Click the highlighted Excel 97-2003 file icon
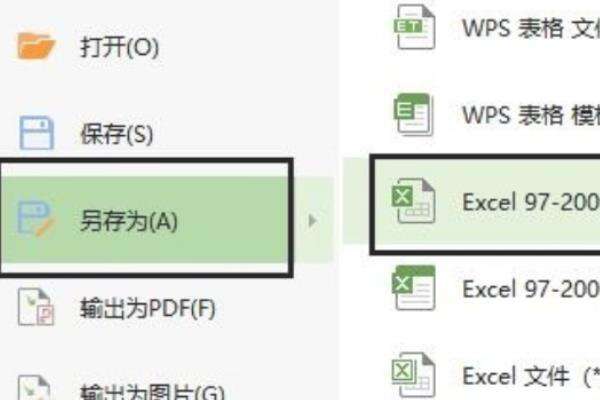 413,201
